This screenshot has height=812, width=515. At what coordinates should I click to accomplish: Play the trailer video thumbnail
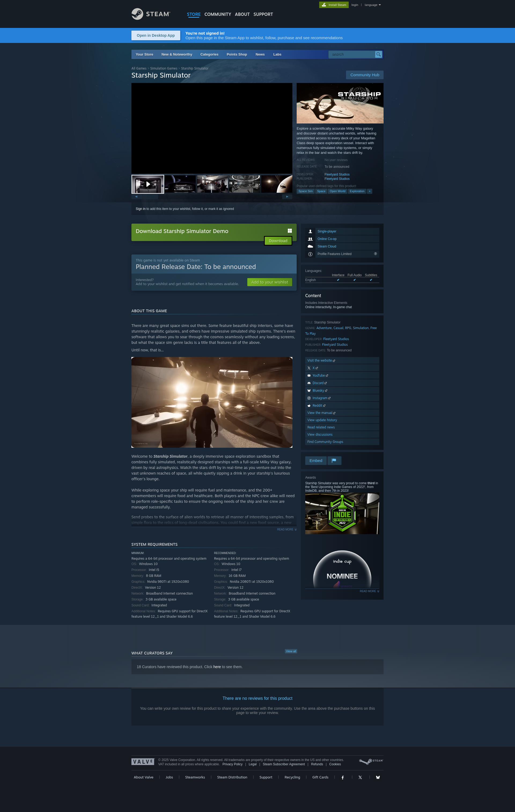point(148,184)
